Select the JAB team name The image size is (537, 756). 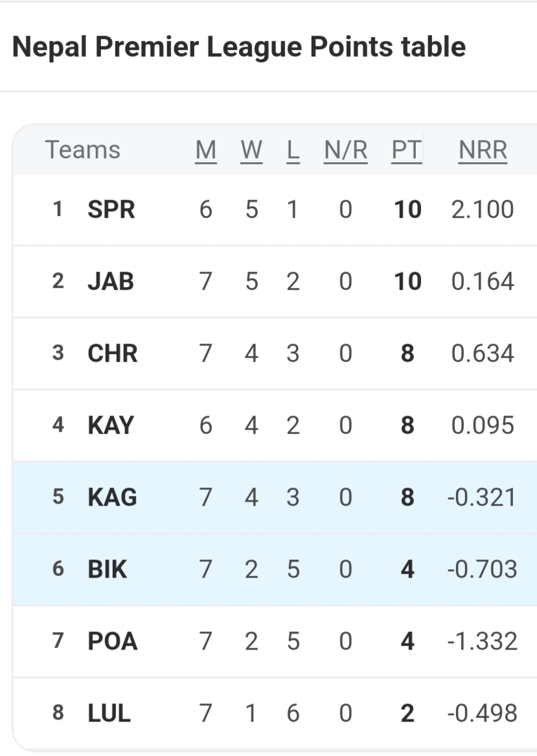click(x=111, y=281)
